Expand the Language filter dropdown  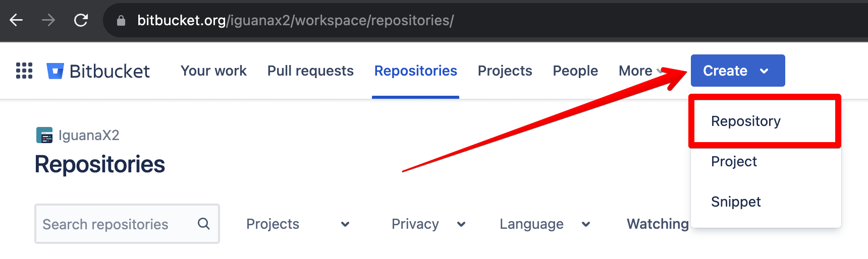coord(545,224)
